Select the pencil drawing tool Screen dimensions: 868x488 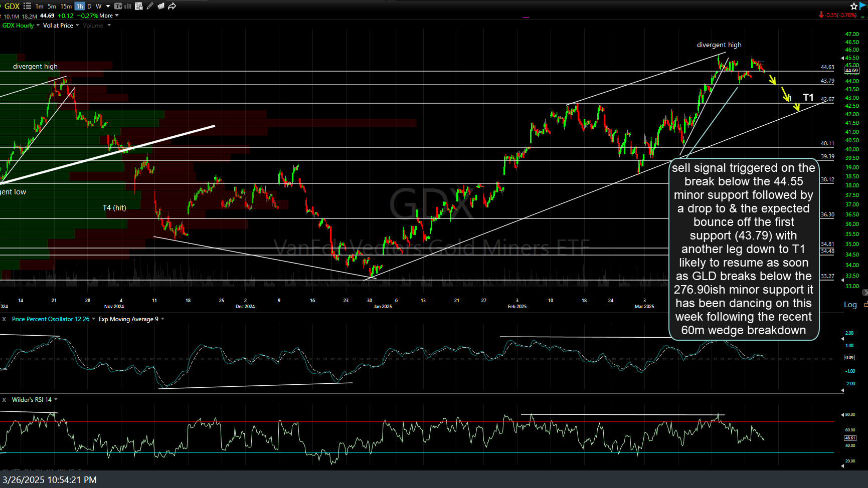tap(149, 6)
